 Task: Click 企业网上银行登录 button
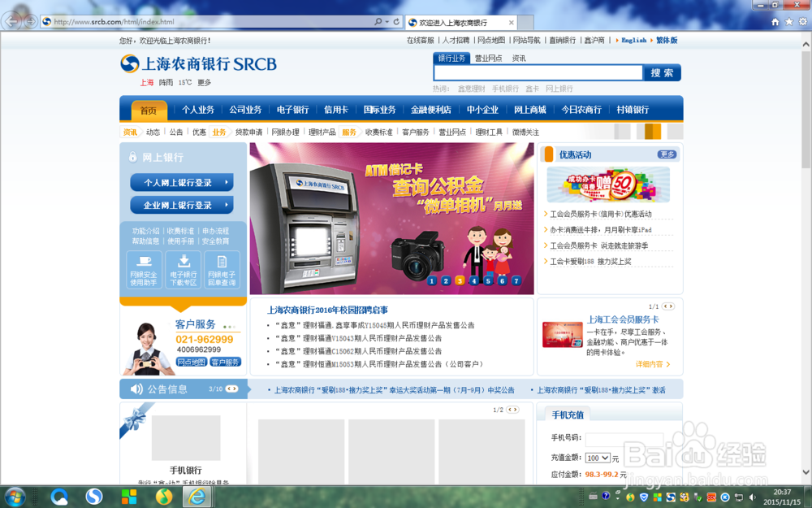[182, 206]
